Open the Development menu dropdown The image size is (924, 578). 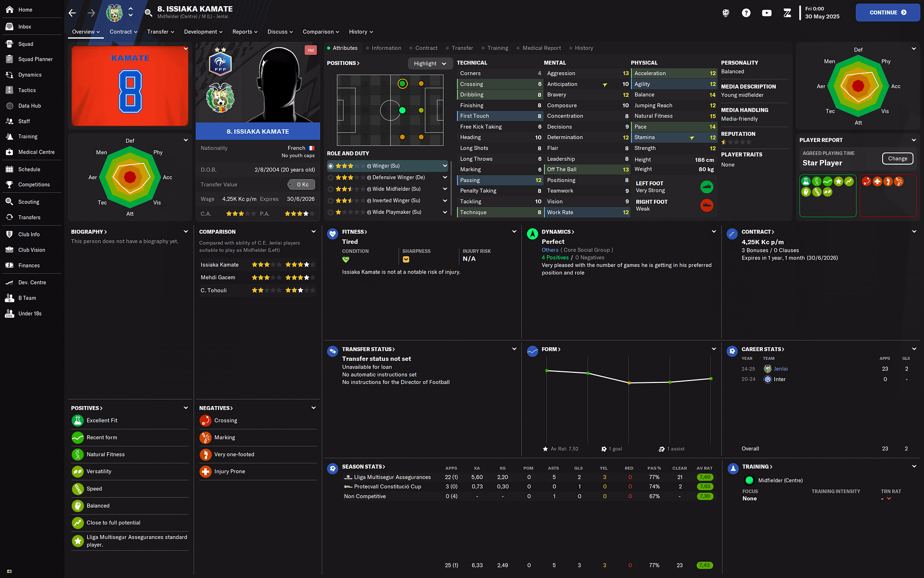[203, 32]
